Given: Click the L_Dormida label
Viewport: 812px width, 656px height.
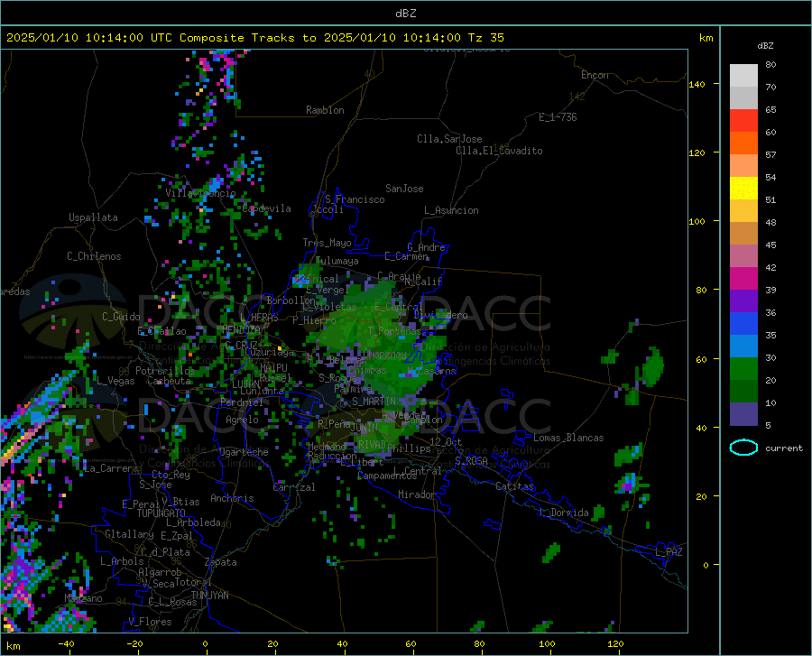Looking at the screenshot, I should (564, 513).
